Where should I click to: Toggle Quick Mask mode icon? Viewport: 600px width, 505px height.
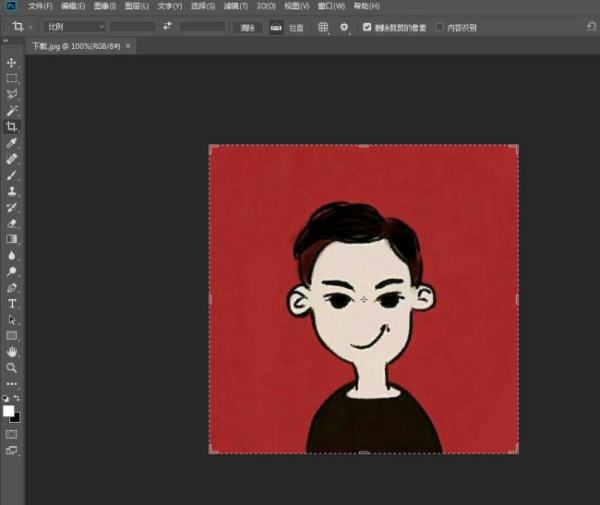point(12,435)
